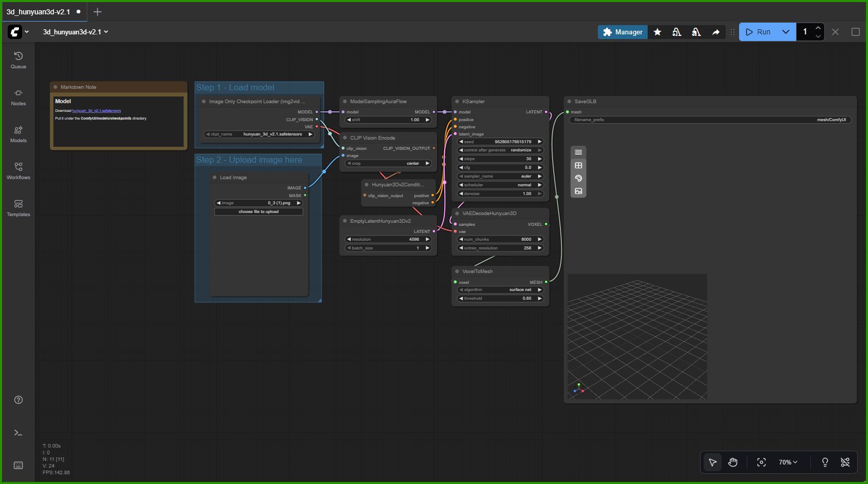Viewport: 868px width, 484px height.
Task: Toggle the bottom console panel icon
Action: click(x=18, y=433)
